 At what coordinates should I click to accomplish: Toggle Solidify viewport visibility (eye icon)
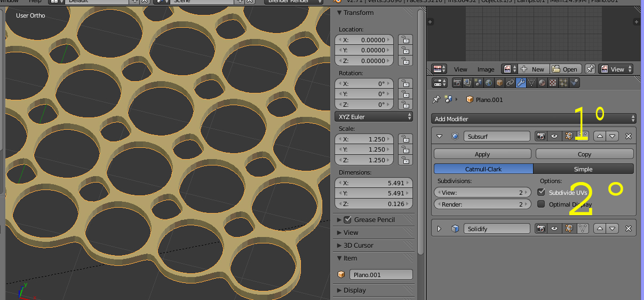tap(555, 228)
